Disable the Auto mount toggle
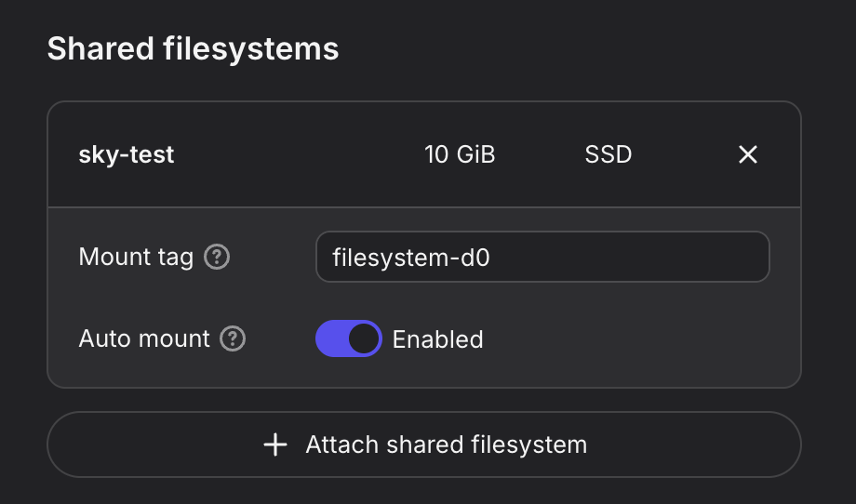 [349, 339]
